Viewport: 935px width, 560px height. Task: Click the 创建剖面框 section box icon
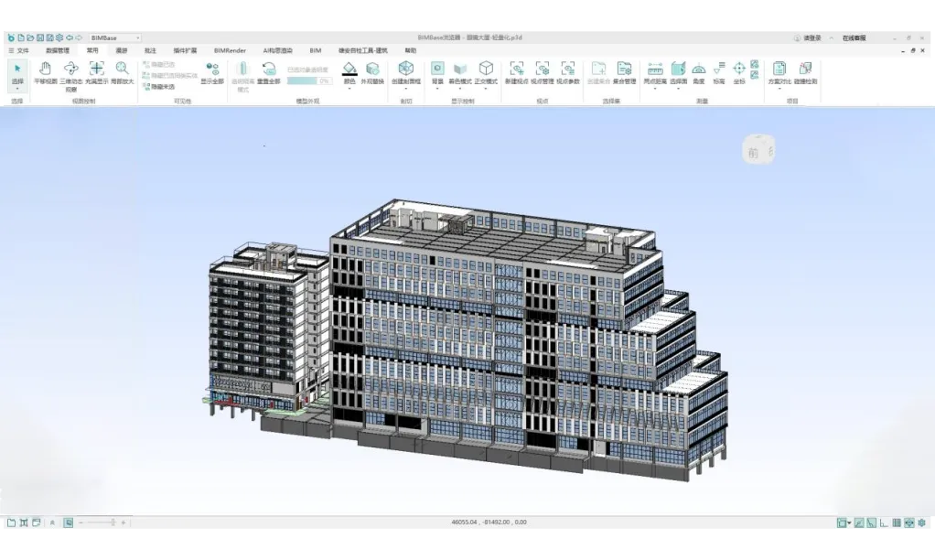406,70
